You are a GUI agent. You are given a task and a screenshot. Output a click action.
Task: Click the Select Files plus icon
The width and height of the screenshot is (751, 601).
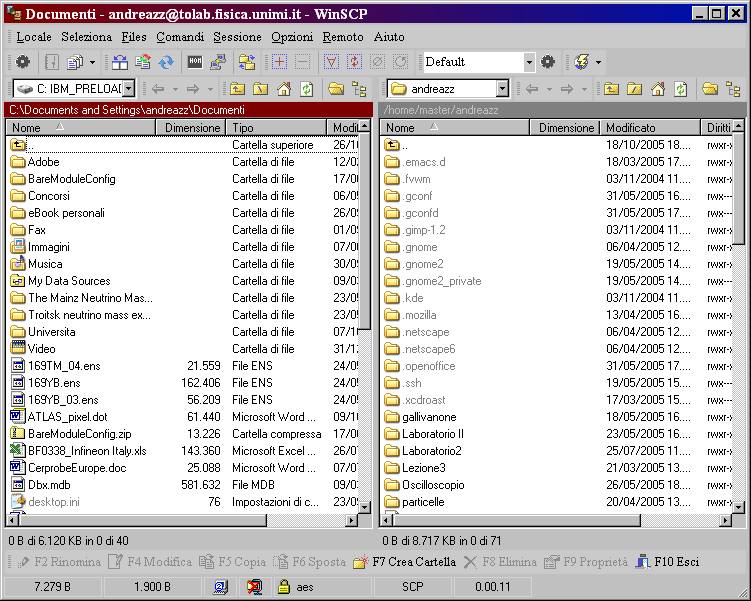[280, 62]
